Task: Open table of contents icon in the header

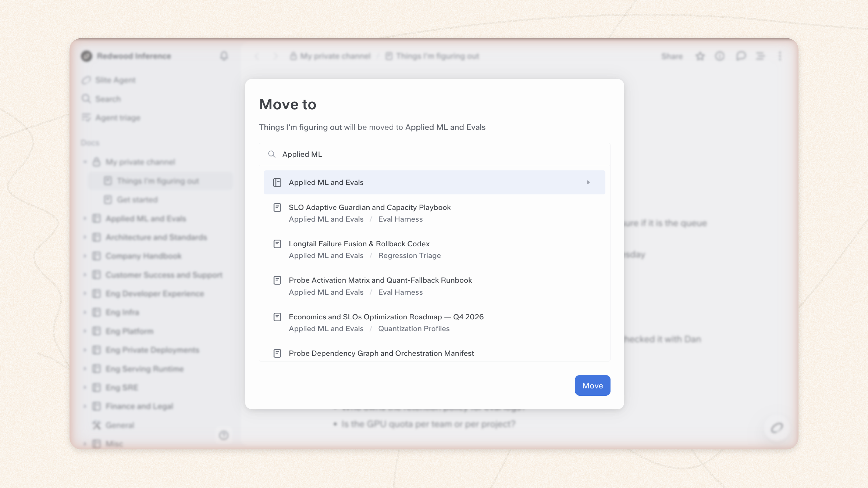Action: coord(760,56)
